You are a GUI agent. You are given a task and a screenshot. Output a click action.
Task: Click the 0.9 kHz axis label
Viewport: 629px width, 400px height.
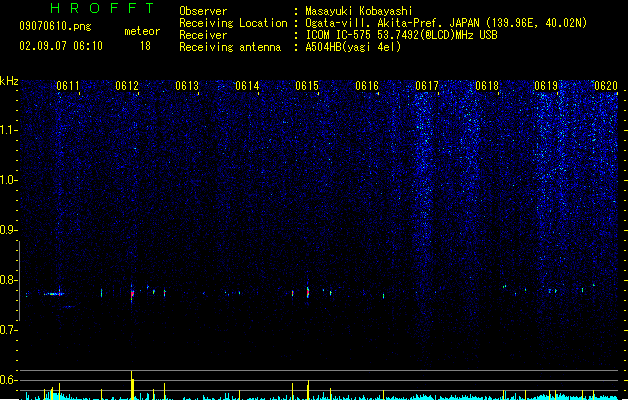(8, 230)
